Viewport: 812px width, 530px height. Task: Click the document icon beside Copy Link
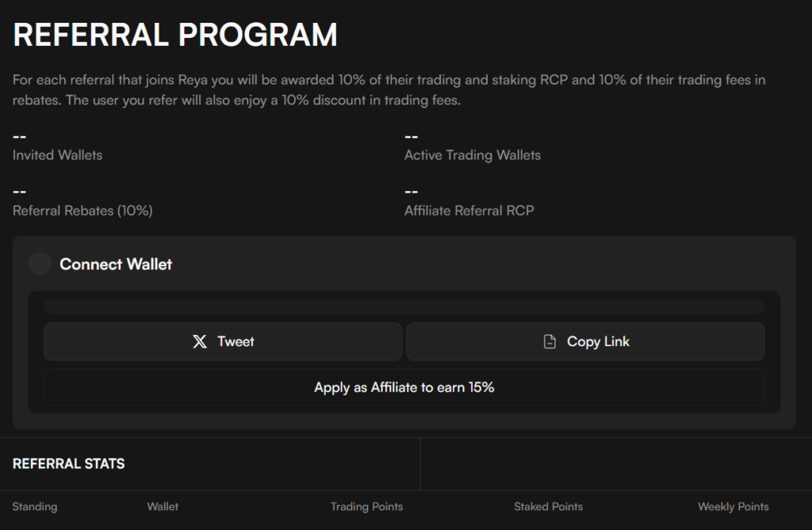coord(550,341)
